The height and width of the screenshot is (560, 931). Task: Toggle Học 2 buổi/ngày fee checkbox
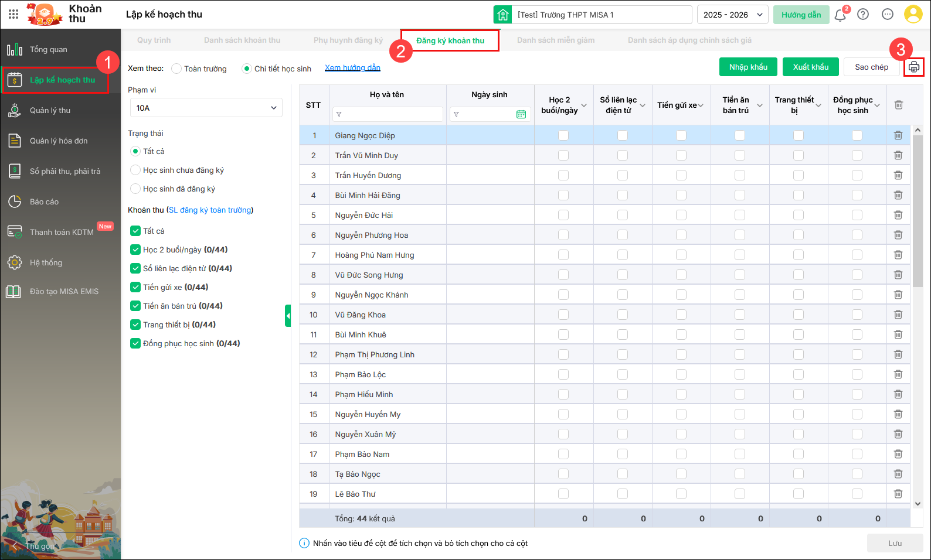(135, 250)
